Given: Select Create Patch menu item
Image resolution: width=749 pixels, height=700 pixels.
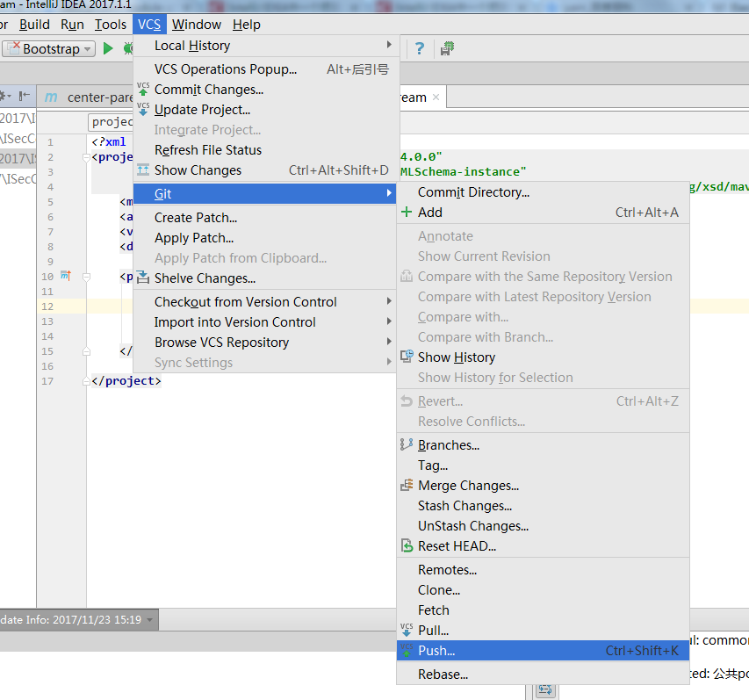Looking at the screenshot, I should (x=265, y=218).
